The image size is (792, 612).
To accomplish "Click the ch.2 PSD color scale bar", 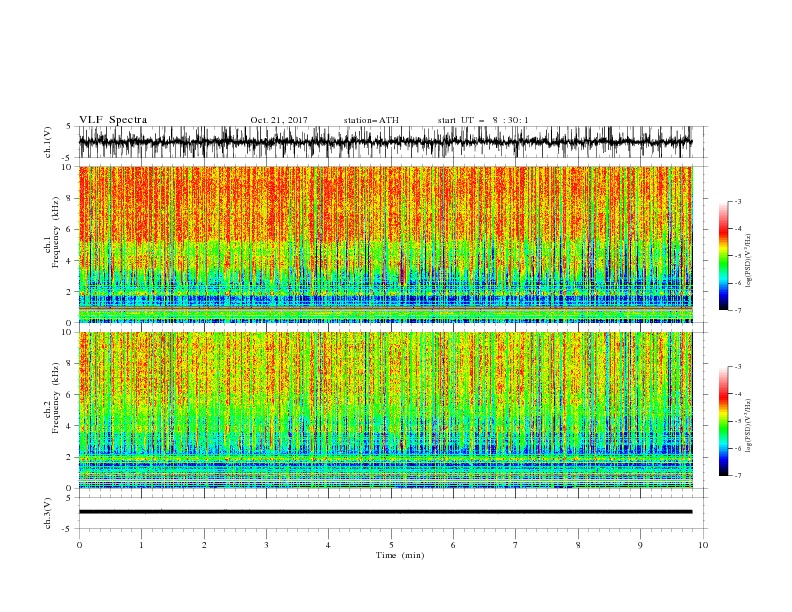I will [x=723, y=421].
